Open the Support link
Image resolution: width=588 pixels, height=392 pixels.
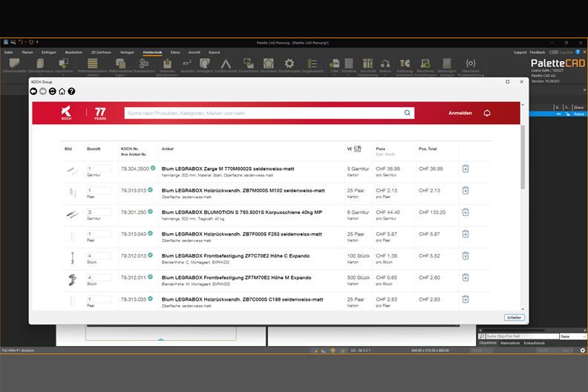(520, 53)
